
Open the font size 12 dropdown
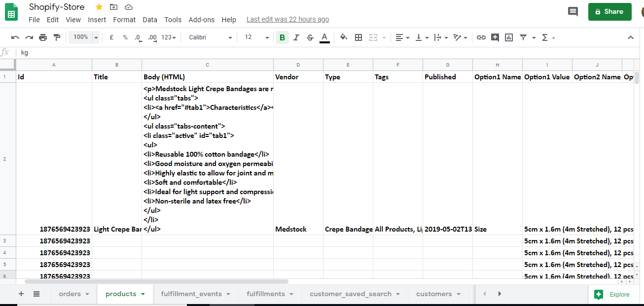(257, 37)
